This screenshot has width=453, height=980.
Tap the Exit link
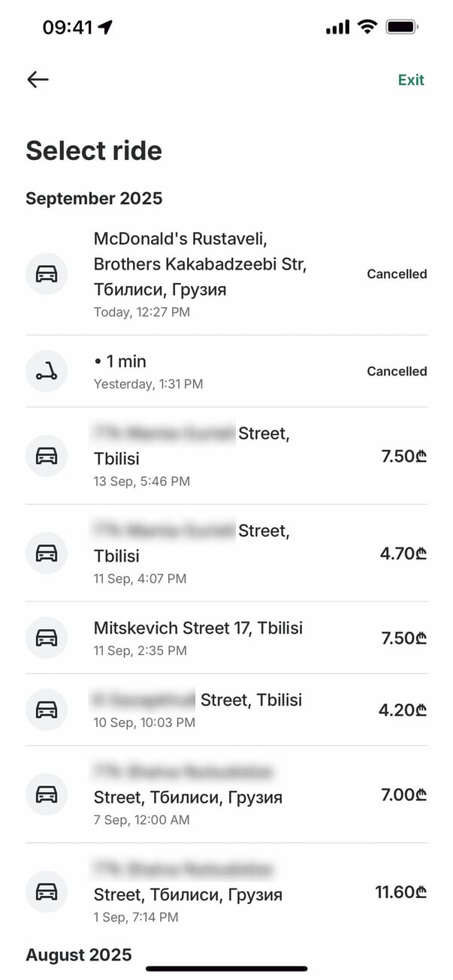[411, 80]
